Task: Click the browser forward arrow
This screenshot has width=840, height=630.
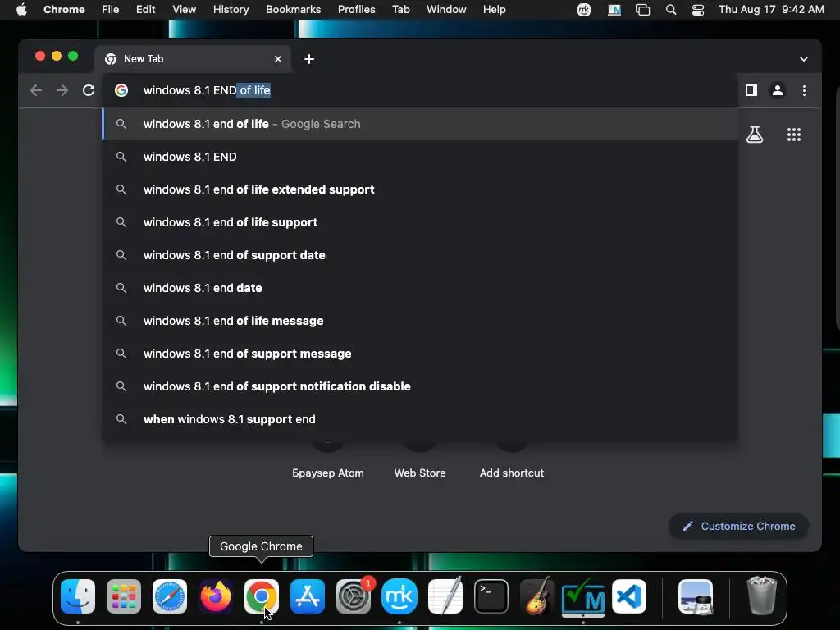Action: [62, 90]
